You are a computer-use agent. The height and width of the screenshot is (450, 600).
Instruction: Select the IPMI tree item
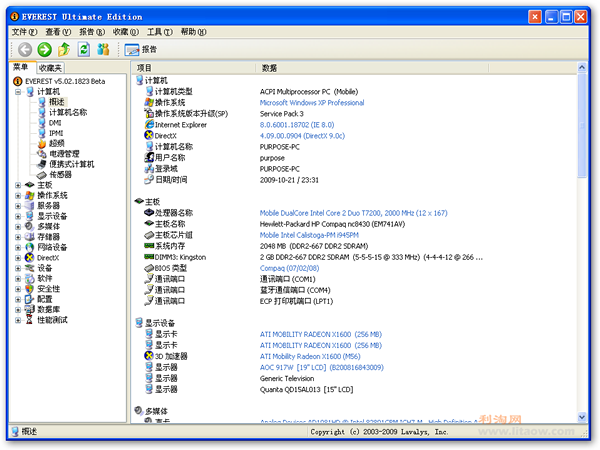click(56, 133)
